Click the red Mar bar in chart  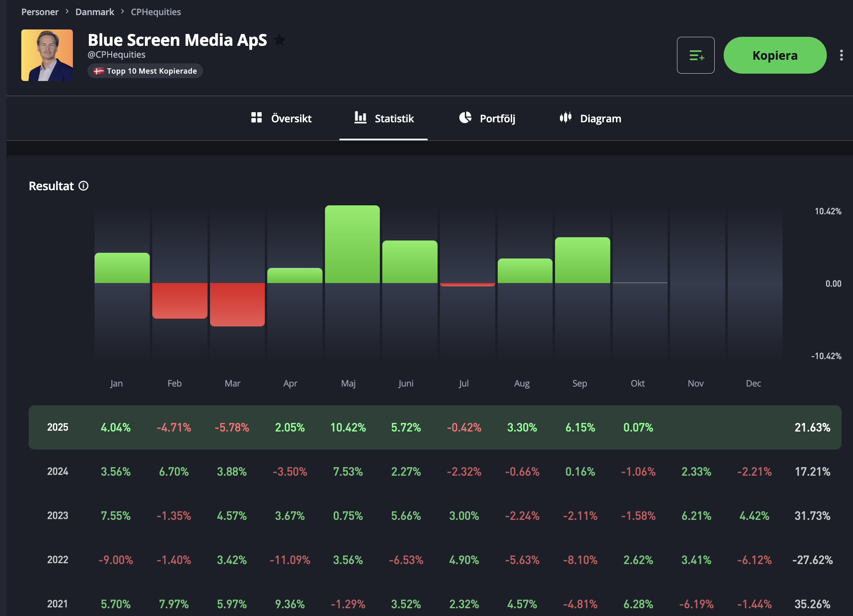pyautogui.click(x=237, y=304)
